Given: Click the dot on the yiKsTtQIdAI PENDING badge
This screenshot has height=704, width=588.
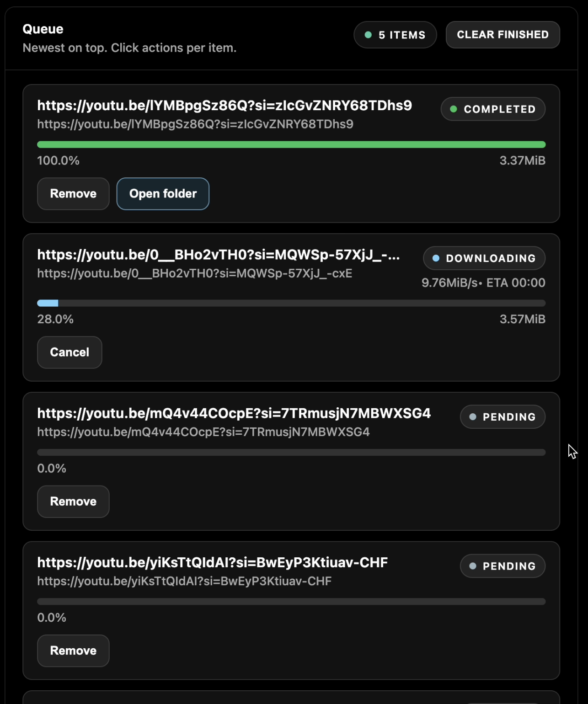Looking at the screenshot, I should 472,565.
